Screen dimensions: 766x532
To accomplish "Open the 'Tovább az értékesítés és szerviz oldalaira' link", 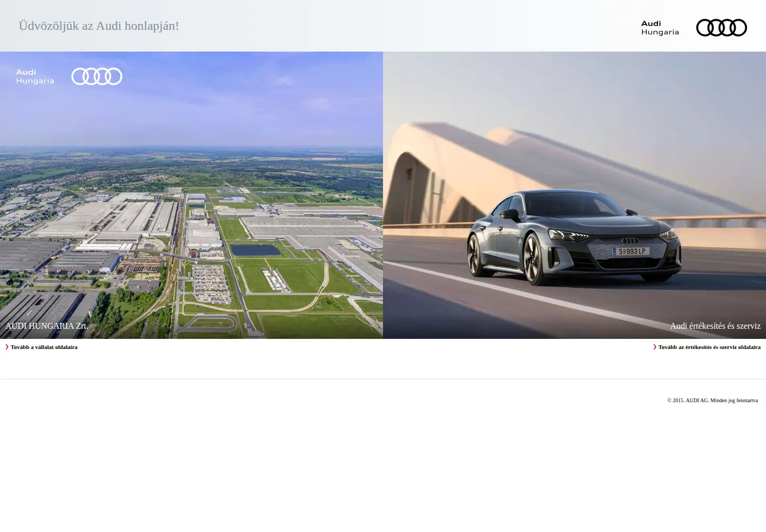I will [710, 347].
